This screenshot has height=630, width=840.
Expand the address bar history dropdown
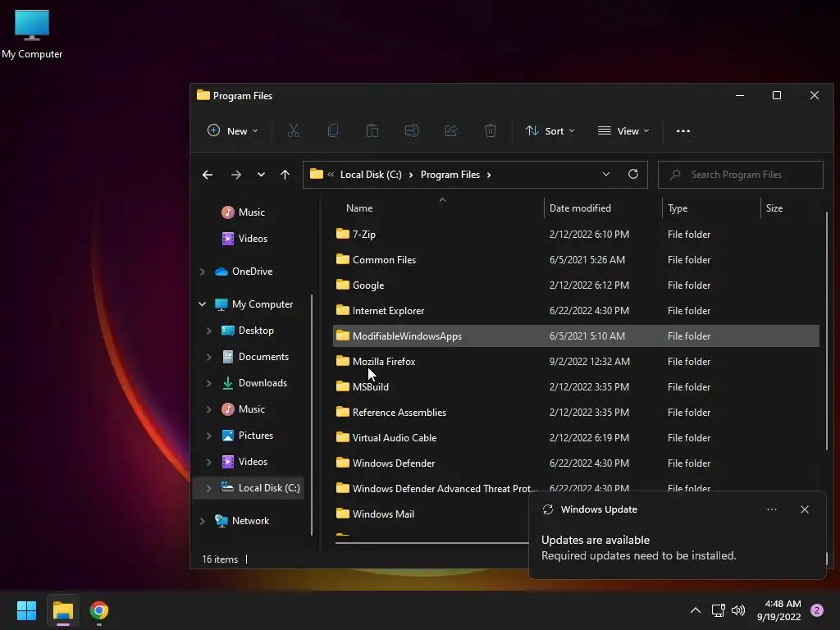(x=606, y=174)
